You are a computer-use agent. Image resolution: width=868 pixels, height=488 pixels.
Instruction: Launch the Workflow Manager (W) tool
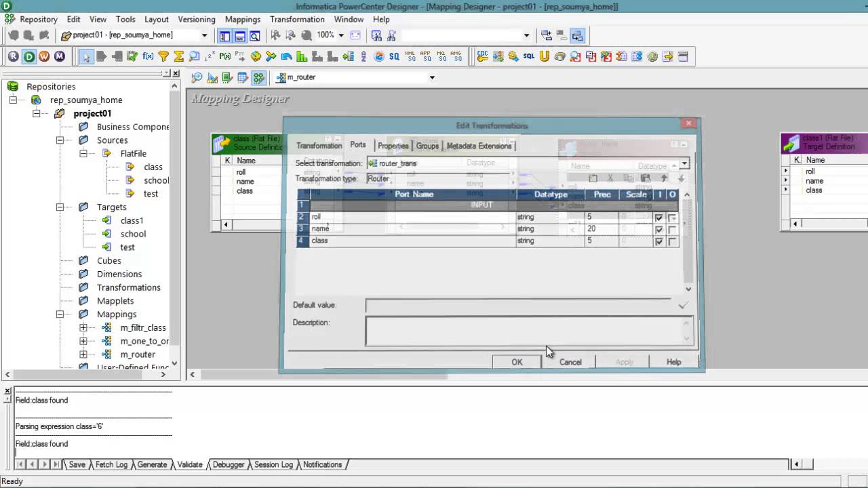tap(44, 56)
